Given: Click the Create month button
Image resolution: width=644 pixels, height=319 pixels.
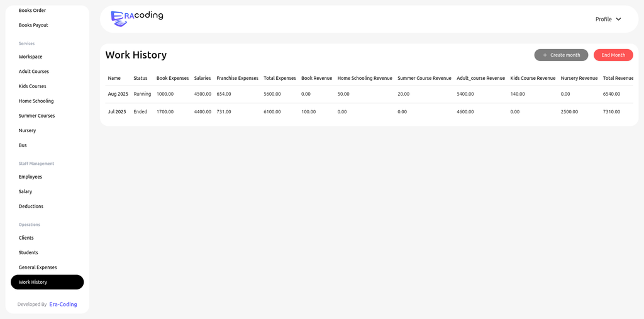Looking at the screenshot, I should [x=561, y=55].
